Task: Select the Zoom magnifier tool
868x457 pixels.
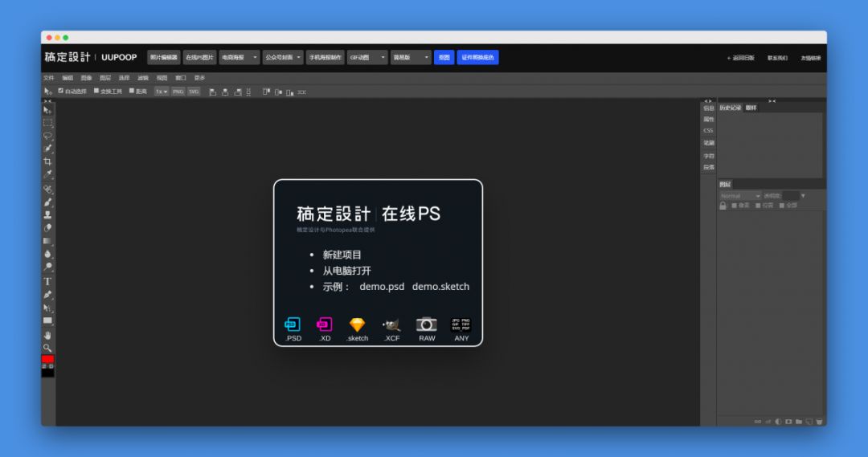Action: [x=47, y=348]
